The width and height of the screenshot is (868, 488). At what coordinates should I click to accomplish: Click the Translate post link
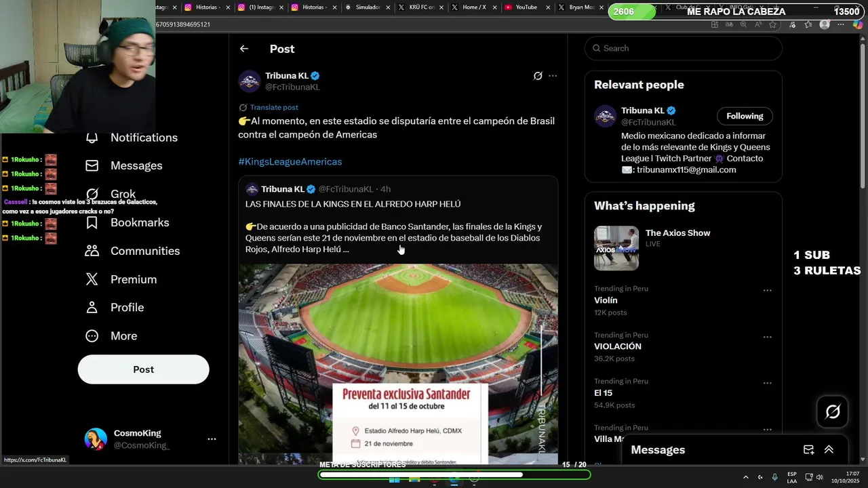(274, 107)
